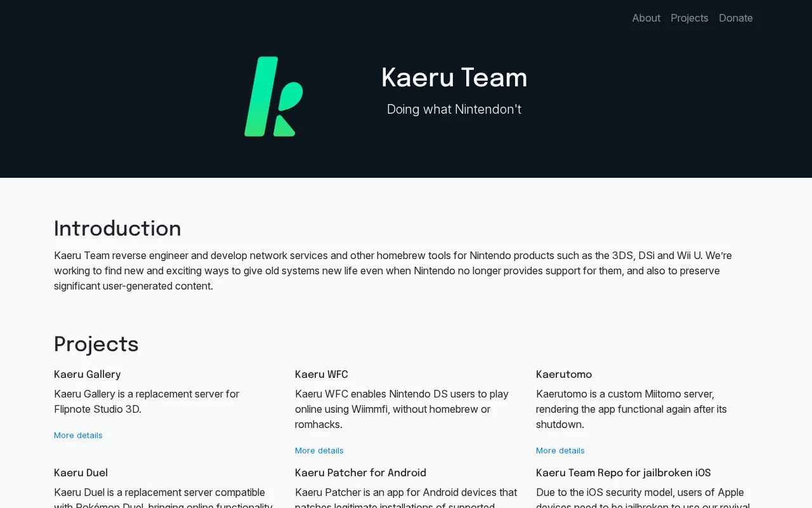Open More details under Kaeru Gallery
The width and height of the screenshot is (812, 508).
pyautogui.click(x=78, y=435)
